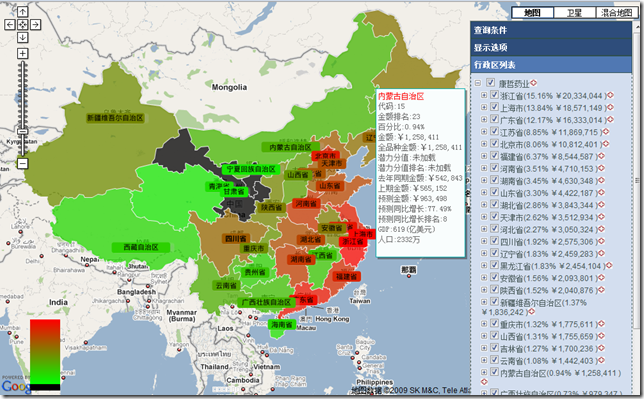The width and height of the screenshot is (644, 399).
Task: Click the center return-to-last-result pan button
Action: pos(23,25)
